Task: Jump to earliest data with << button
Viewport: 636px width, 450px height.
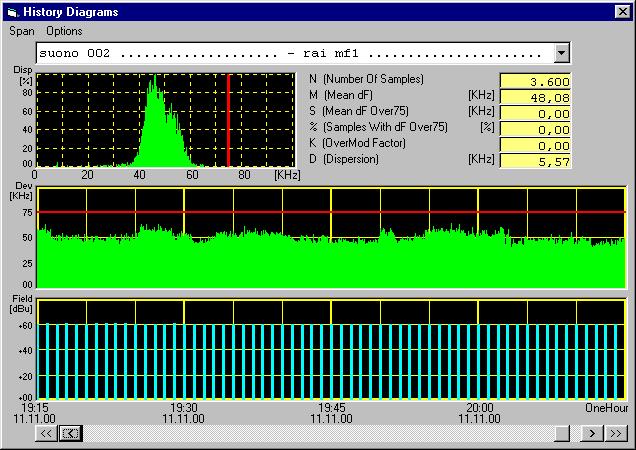Action: point(46,433)
